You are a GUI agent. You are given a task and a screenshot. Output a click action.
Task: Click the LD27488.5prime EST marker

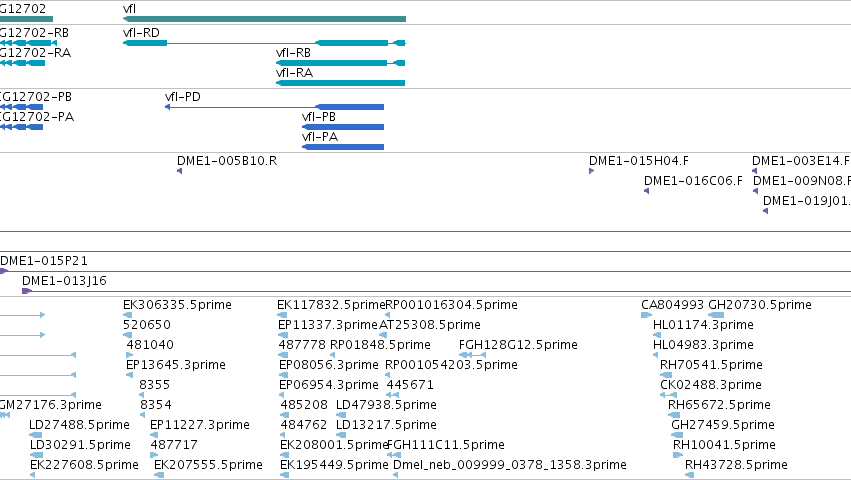point(36,435)
